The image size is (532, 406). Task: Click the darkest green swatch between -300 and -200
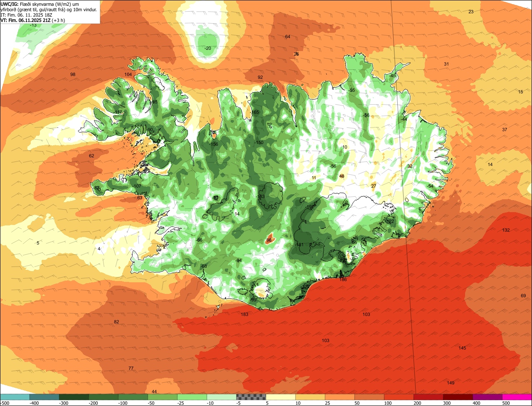pyautogui.click(x=74, y=397)
